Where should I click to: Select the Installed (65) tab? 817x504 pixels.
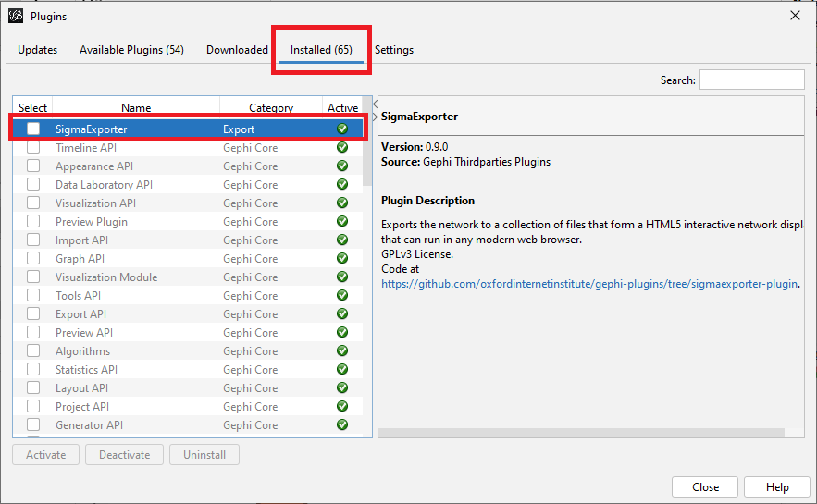pyautogui.click(x=321, y=50)
